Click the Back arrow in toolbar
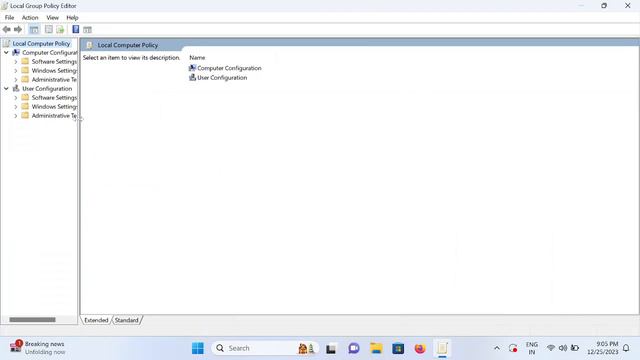The image size is (640, 360). 7,29
